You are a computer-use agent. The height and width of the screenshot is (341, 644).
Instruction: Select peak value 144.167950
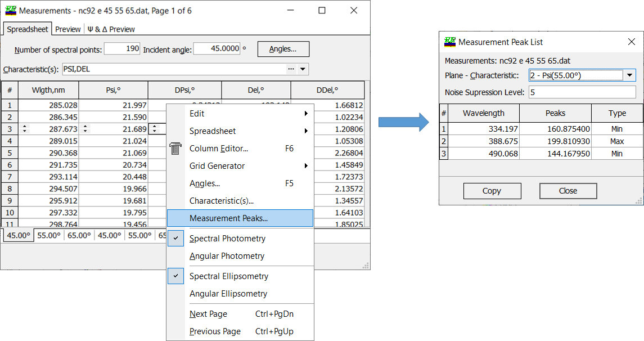pyautogui.click(x=555, y=154)
